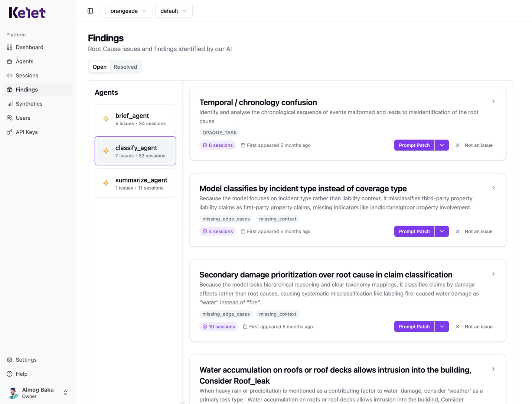Click the lightning icon next to brief_agent
This screenshot has height=404, width=532.
pyautogui.click(x=106, y=119)
